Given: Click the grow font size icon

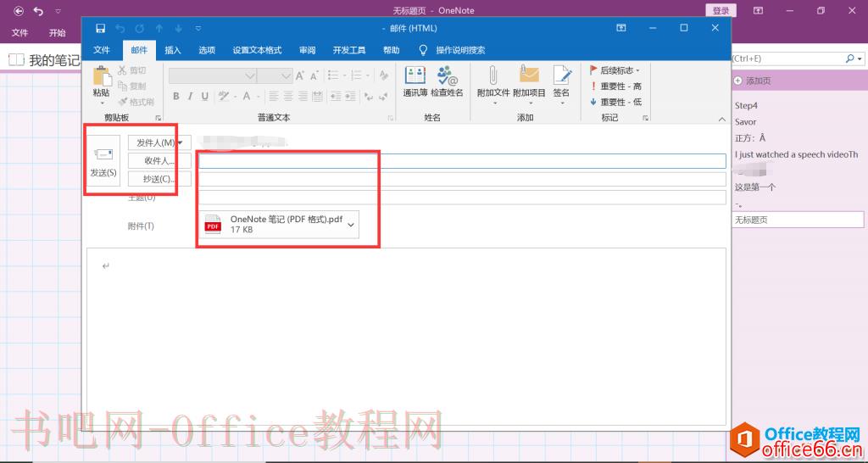Looking at the screenshot, I should [300, 75].
